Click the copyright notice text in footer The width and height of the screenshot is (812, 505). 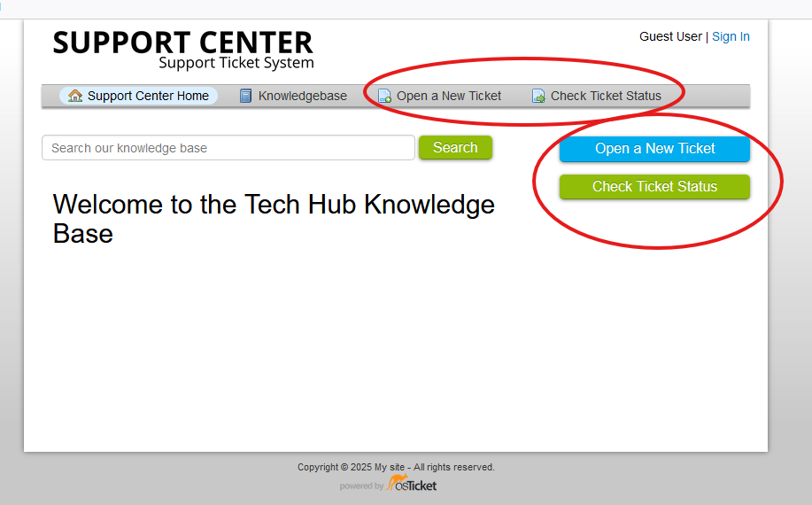click(396, 467)
